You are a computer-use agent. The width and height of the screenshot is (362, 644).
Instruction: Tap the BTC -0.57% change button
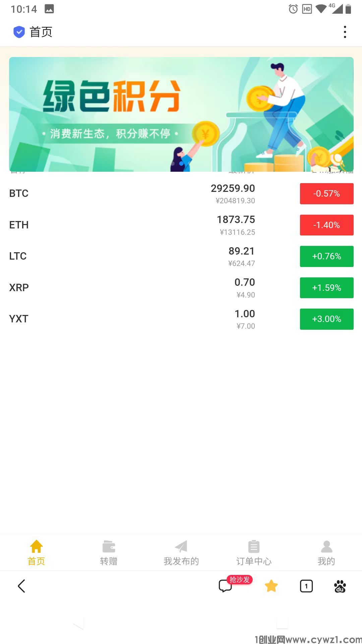[326, 194]
